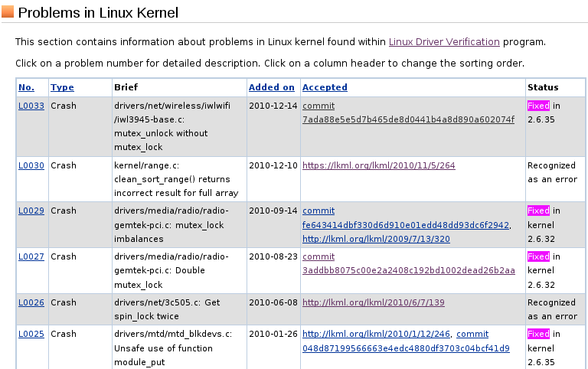Click the orange square heading icon

coord(8,11)
